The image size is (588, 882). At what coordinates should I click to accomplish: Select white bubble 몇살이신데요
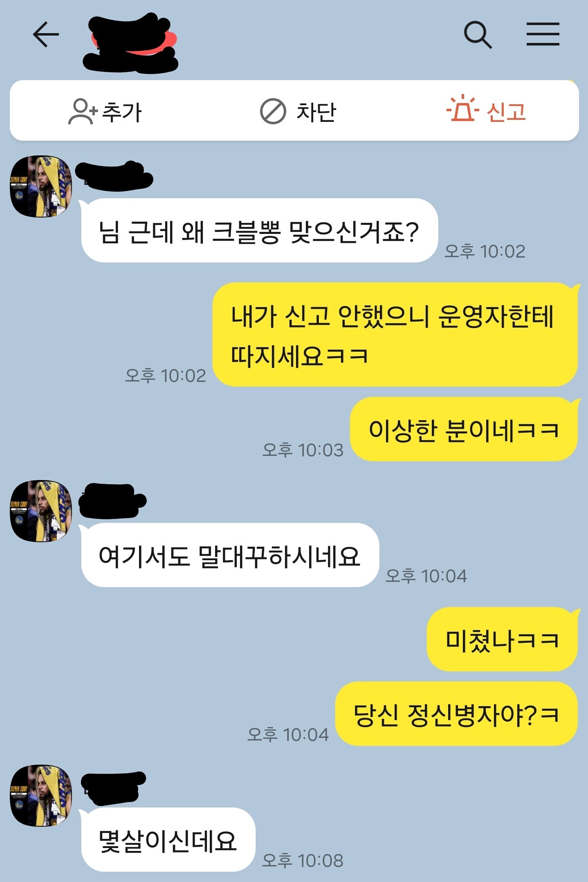coord(168,839)
